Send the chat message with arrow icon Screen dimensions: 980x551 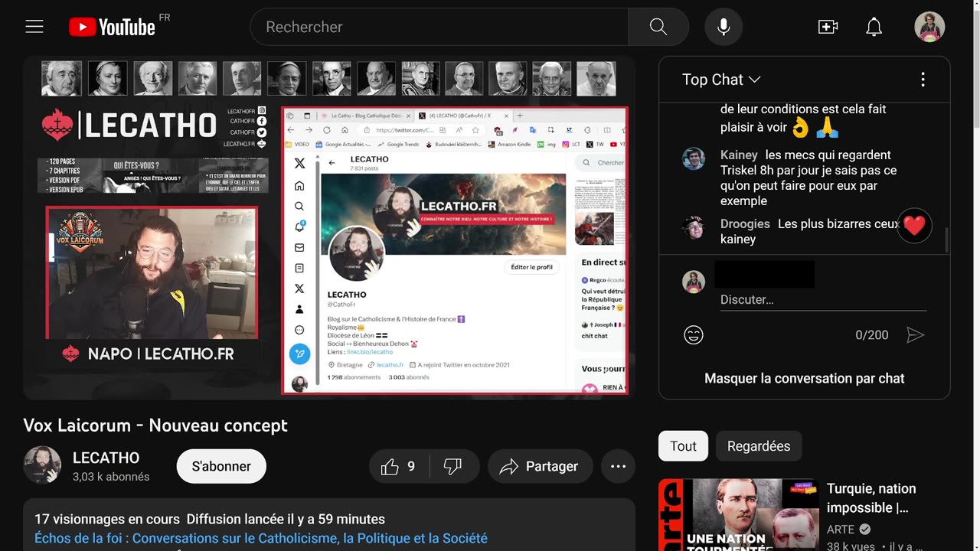tap(915, 335)
